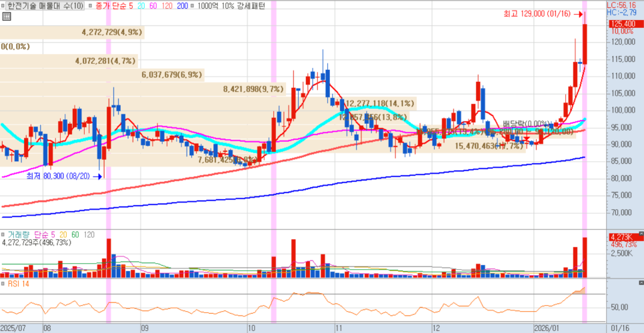Click the 496.73% volume ratio on the axis
Screen dimensions: 644x333
click(x=623, y=245)
